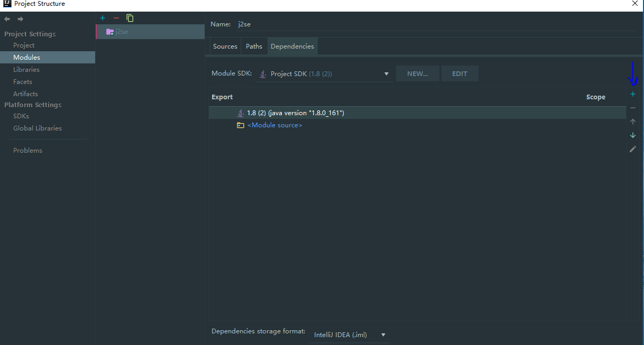Select the 1.8 (2) java version row
This screenshot has width=644, height=345.
417,113
